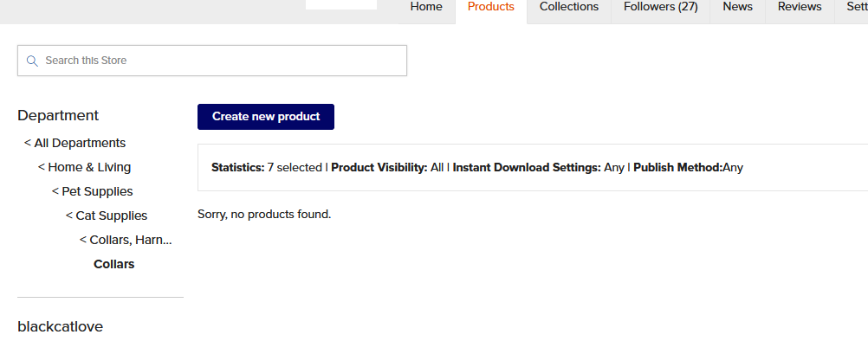Go back to All Departments
Viewport: 868px width, 341px height.
[x=74, y=143]
